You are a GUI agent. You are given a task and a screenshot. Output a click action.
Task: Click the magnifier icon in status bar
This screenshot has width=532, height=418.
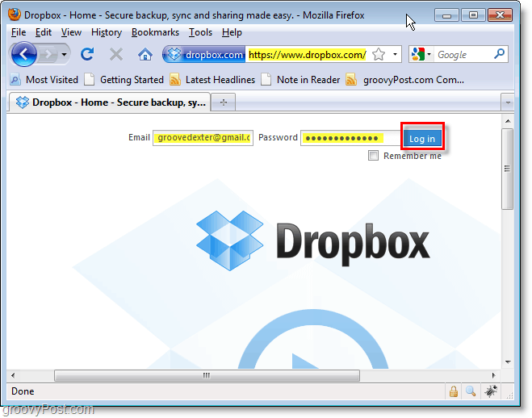coord(471,391)
